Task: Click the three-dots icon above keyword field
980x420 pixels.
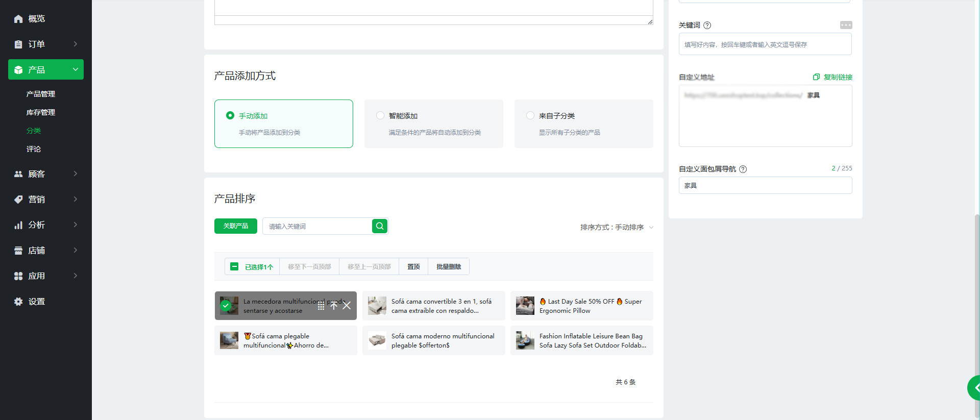Action: coord(846,25)
